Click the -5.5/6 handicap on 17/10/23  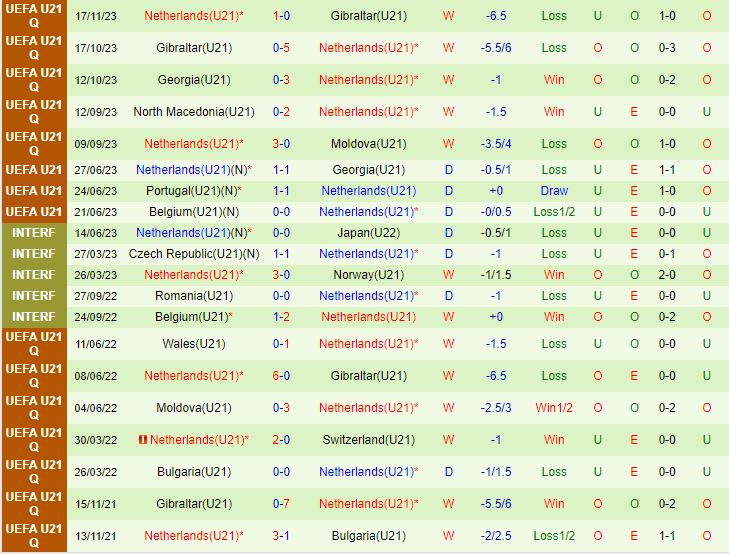pos(496,48)
